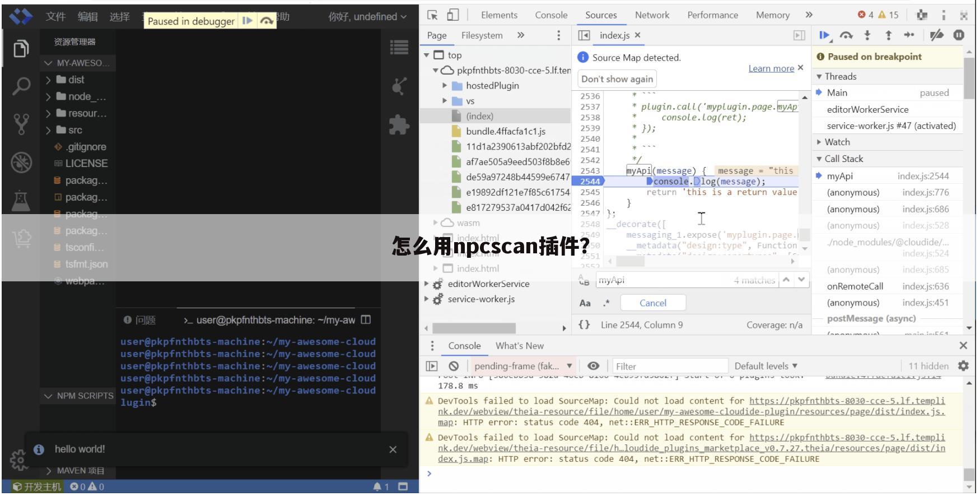This screenshot has width=980, height=496.
Task: Open Console settings gear
Action: pyautogui.click(x=963, y=366)
